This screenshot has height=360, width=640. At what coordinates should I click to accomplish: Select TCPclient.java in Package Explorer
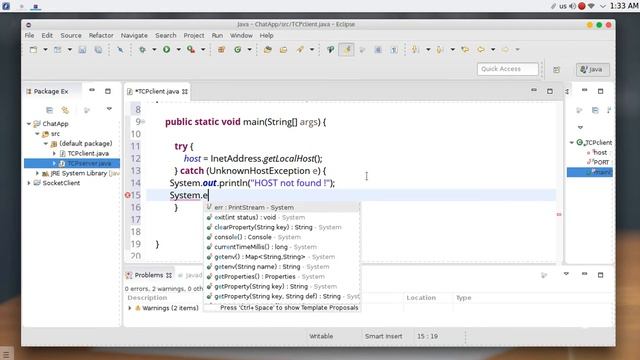coord(88,153)
